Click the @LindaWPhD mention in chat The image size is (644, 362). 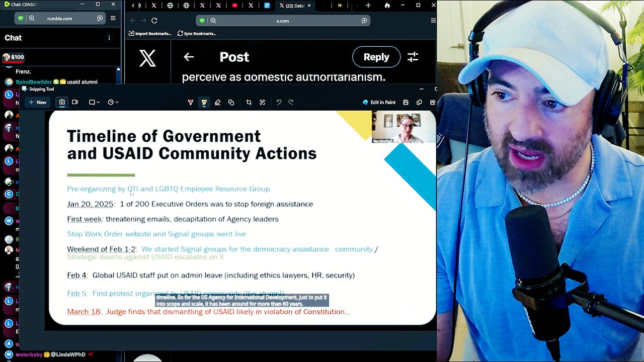(x=69, y=354)
